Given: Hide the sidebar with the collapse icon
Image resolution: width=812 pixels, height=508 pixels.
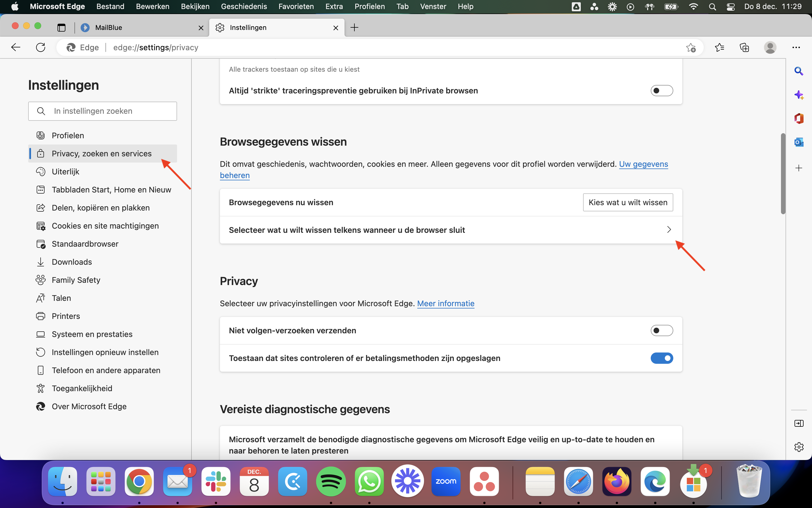Looking at the screenshot, I should [798, 423].
